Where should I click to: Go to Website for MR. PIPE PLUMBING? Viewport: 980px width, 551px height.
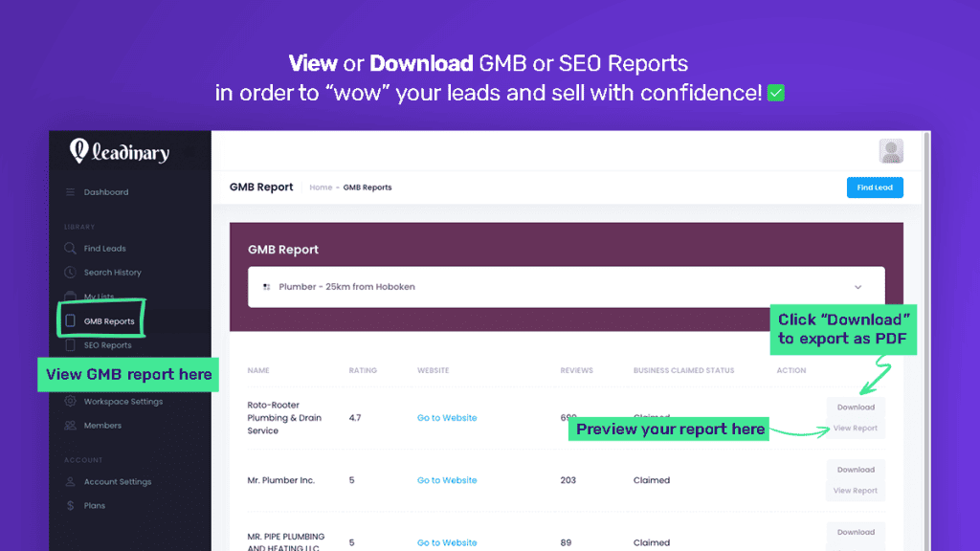tap(447, 543)
